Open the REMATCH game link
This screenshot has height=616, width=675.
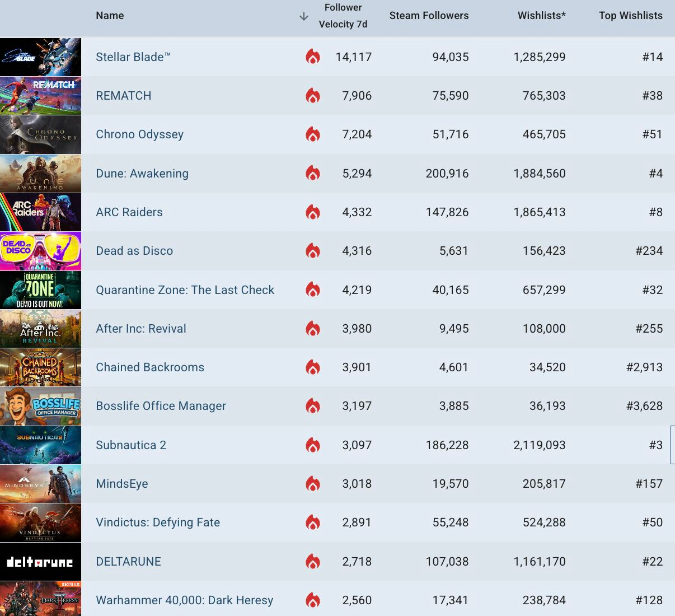(x=124, y=96)
